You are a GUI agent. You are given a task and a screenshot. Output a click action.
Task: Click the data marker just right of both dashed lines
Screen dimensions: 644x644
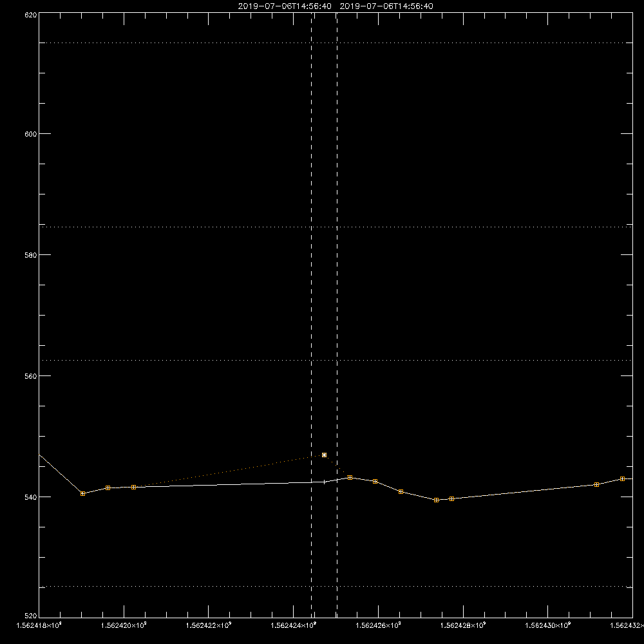pyautogui.click(x=350, y=478)
